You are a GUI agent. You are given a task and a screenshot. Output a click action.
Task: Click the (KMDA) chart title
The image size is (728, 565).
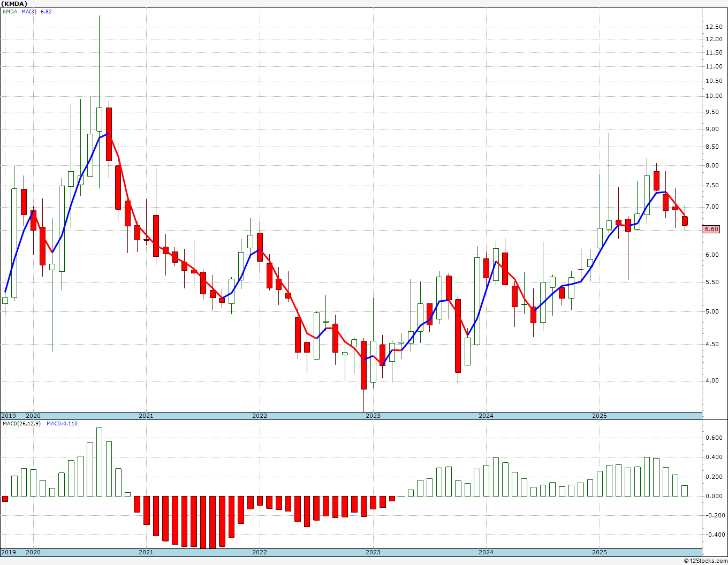(x=14, y=4)
